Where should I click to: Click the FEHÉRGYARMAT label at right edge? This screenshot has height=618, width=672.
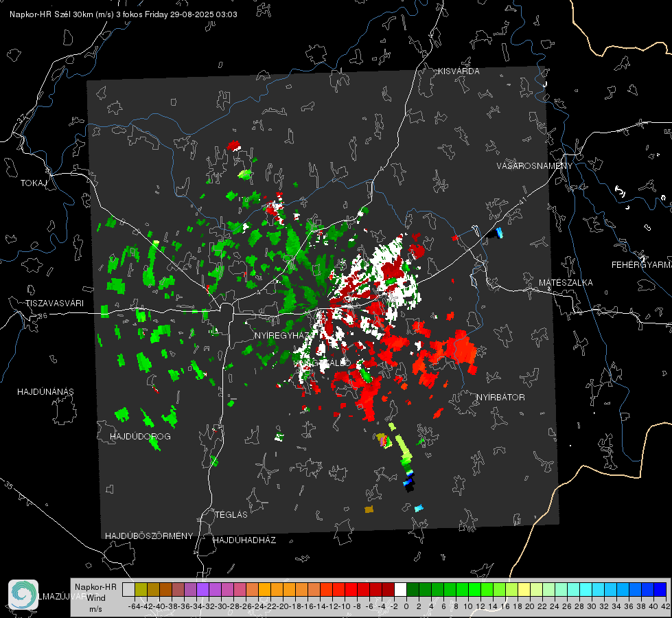tap(642, 265)
